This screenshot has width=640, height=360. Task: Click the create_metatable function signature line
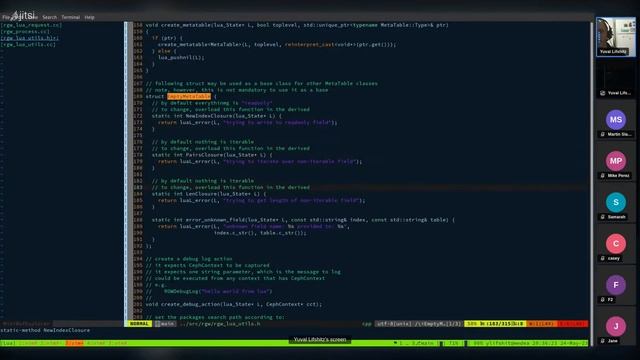pyautogui.click(x=297, y=25)
